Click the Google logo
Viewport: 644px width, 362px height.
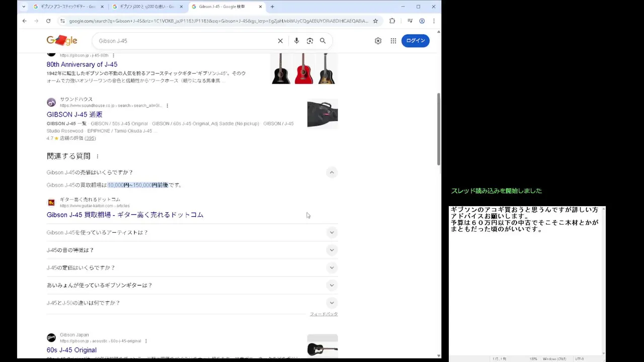click(62, 40)
